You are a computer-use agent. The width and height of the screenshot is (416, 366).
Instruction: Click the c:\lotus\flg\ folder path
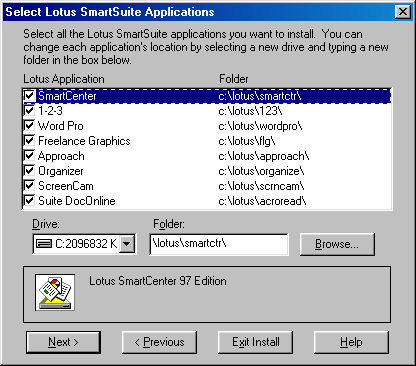[x=247, y=141]
